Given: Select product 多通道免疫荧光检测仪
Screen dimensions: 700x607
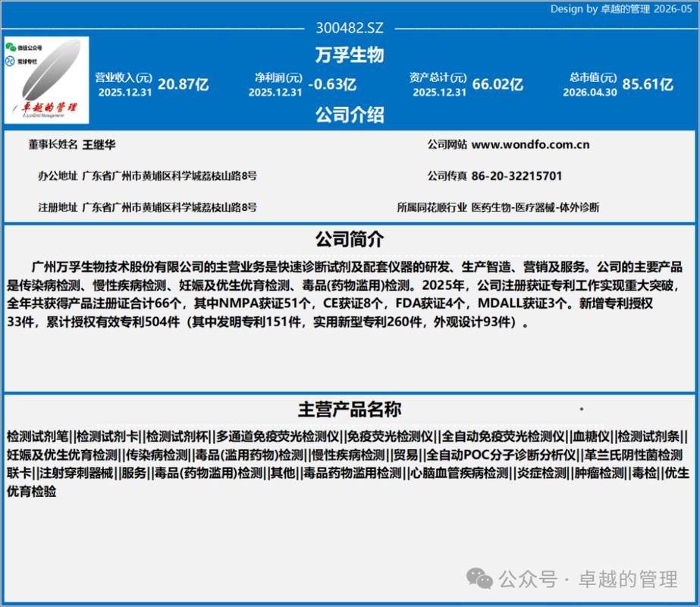Looking at the screenshot, I should tap(278, 436).
